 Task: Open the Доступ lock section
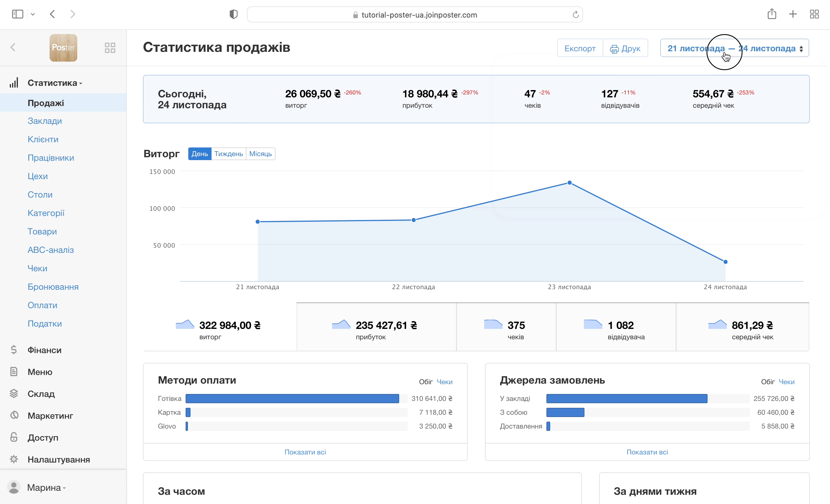point(43,437)
